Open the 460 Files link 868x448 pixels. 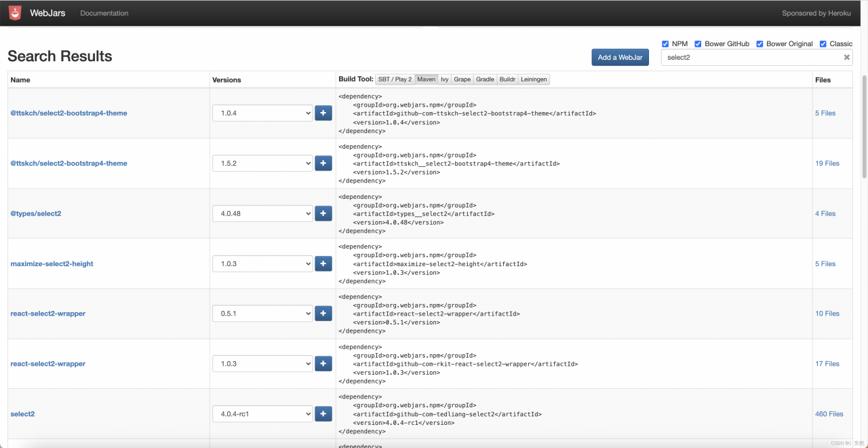(x=829, y=414)
